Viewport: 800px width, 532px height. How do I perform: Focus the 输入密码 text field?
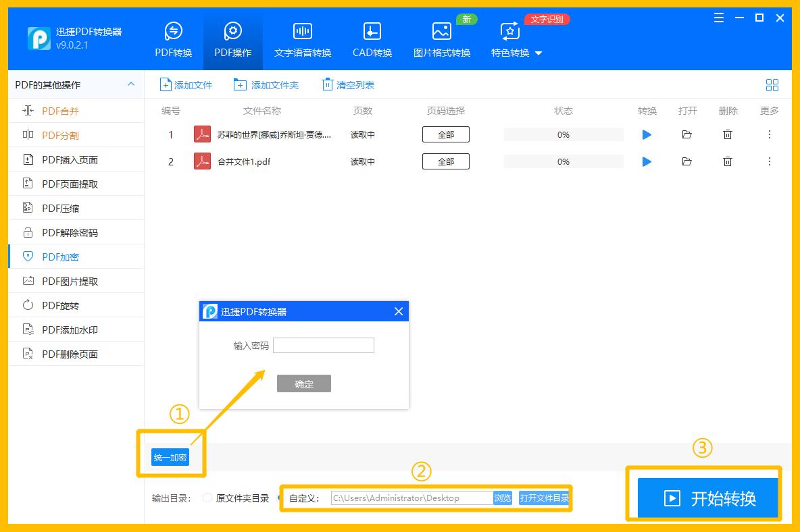coord(323,346)
